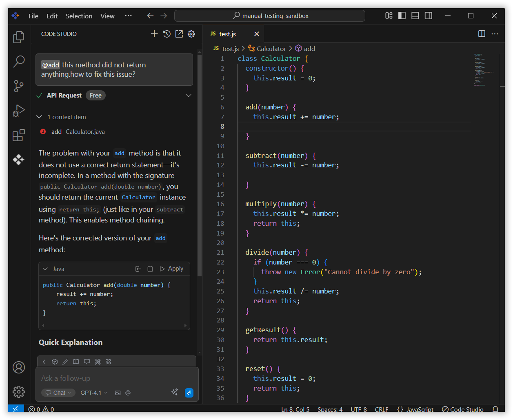Open Code Studio settings gear in panel header
Screen dimensions: 513x420
[191, 34]
